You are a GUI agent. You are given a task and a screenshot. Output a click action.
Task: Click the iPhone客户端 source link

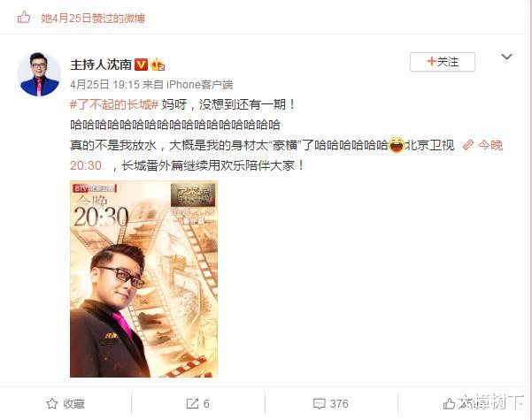tap(199, 84)
